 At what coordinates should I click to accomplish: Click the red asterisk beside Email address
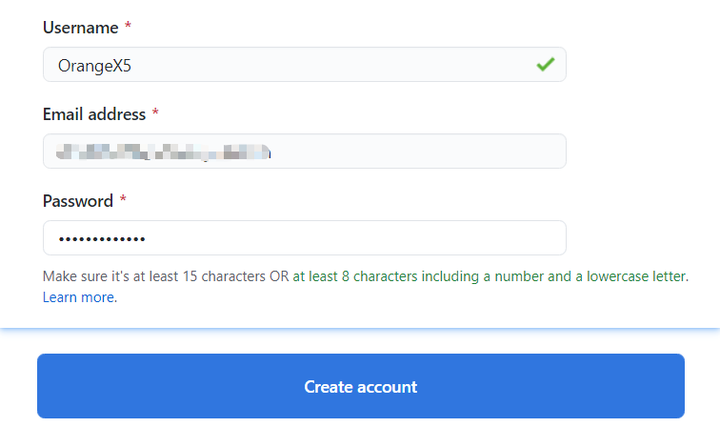pos(155,112)
